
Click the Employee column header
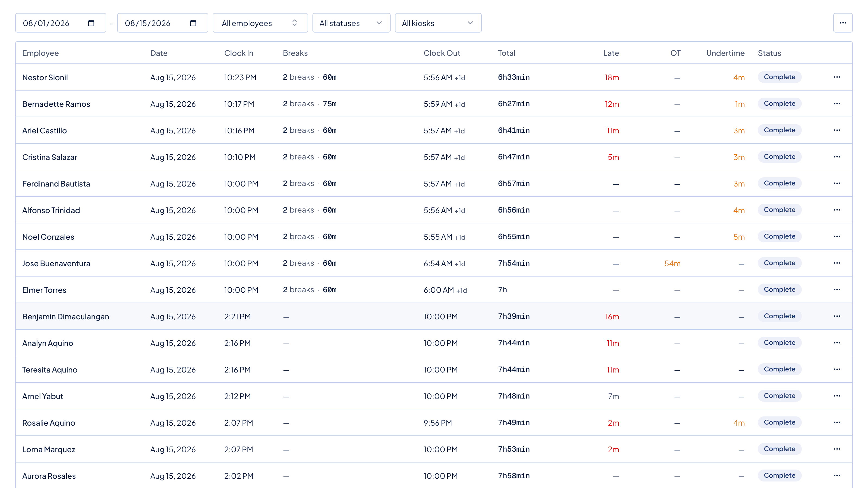(40, 53)
